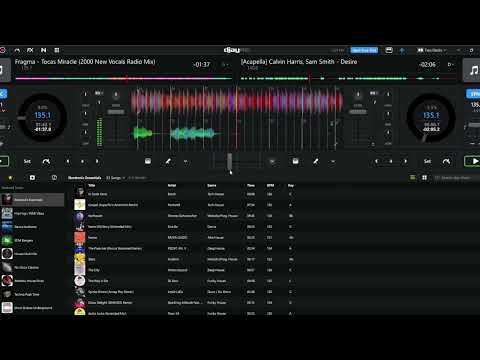
Task: Click the Fragma - Tocas Miracle track title
Action: coord(85,62)
